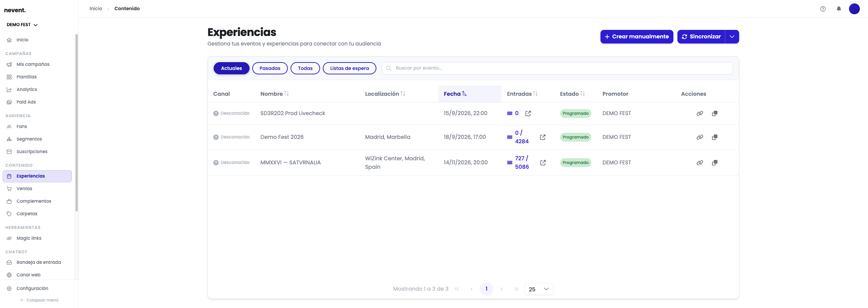
Task: Open Canal web in sidebar
Action: pos(37,275)
